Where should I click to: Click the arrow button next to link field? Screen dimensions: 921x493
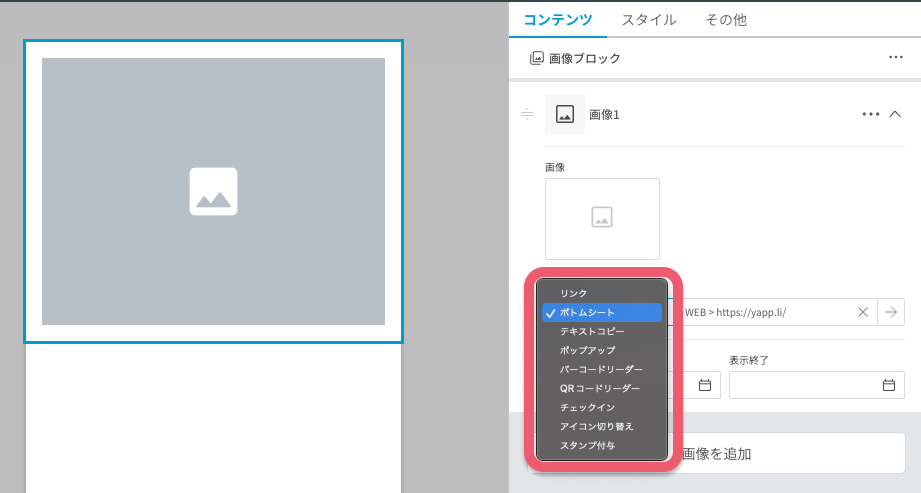(891, 312)
